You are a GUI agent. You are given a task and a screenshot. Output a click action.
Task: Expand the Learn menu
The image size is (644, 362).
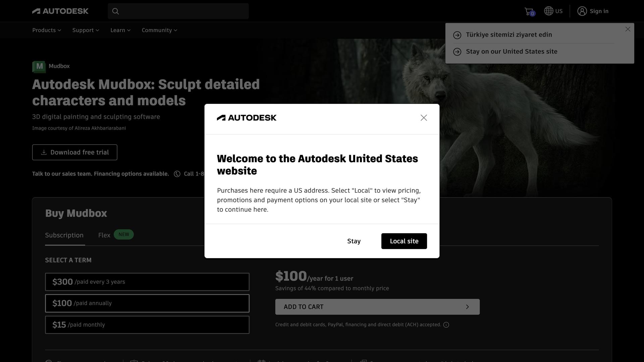point(120,30)
